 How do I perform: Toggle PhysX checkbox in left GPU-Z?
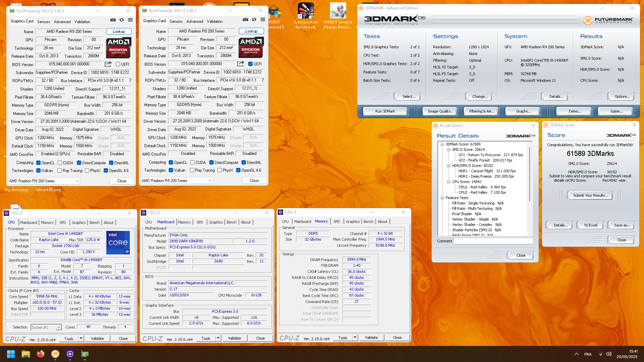pyautogui.click(x=87, y=171)
